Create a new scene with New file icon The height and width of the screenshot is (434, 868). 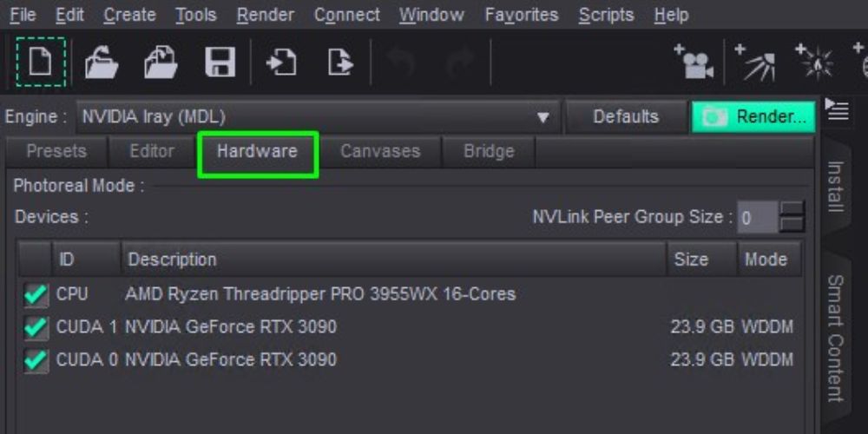pyautogui.click(x=41, y=62)
